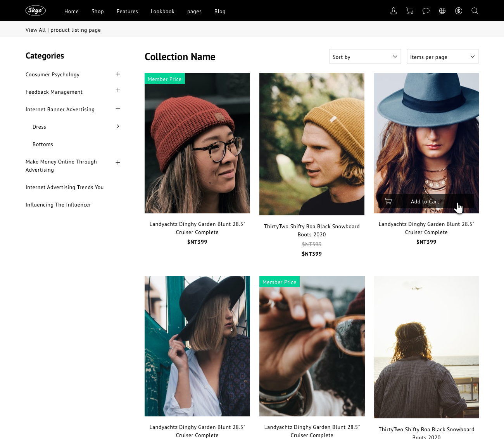Collapse Internet Banner Advertising with the minus icon
The height and width of the screenshot is (439, 504).
pos(118,108)
